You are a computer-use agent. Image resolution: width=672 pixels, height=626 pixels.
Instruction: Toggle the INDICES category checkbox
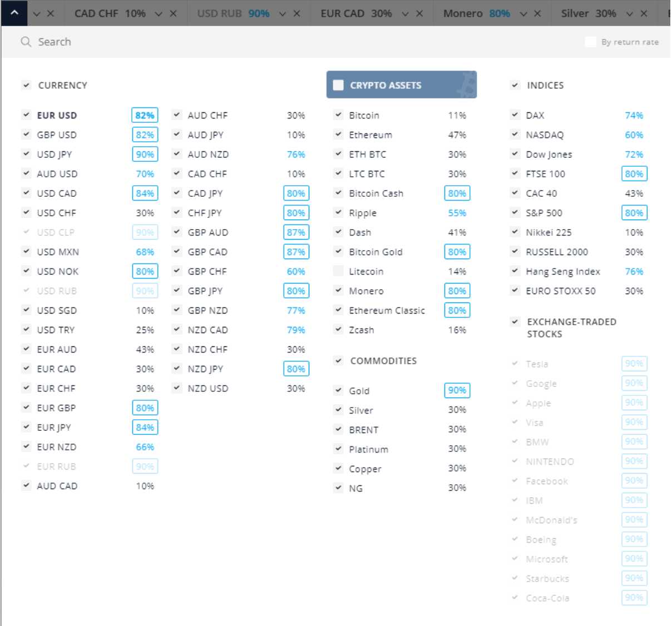pos(515,85)
